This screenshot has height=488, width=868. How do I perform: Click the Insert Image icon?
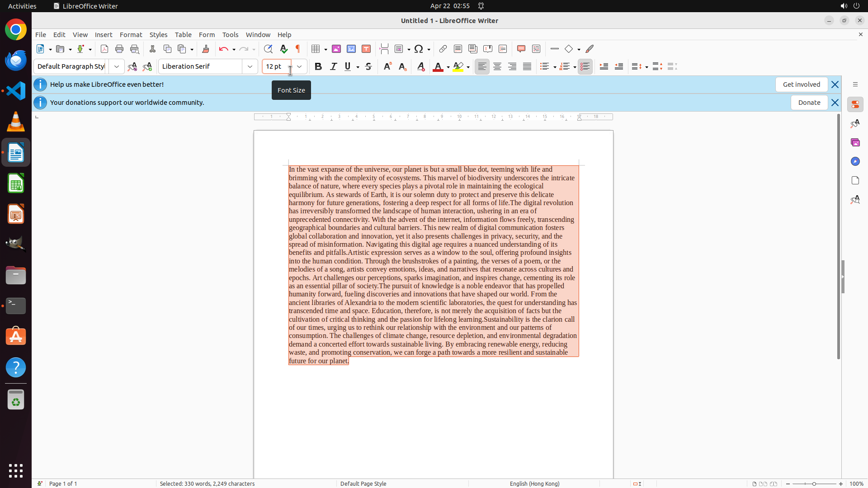pos(336,49)
